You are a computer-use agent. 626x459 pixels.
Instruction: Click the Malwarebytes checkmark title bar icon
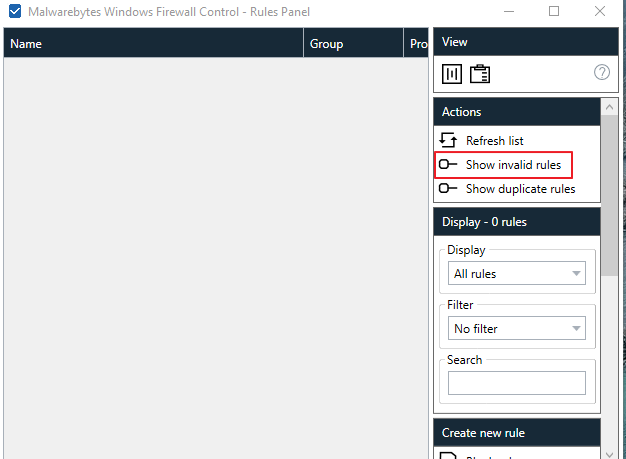point(15,11)
